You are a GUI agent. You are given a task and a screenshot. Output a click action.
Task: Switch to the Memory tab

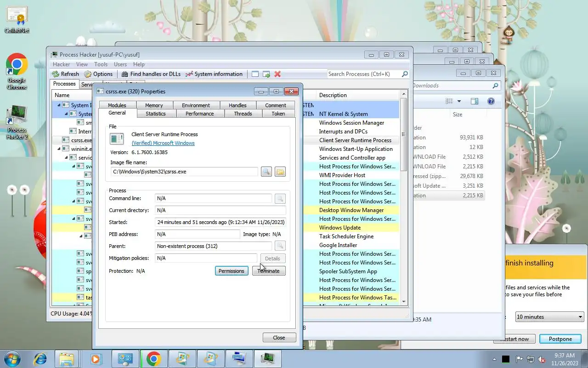click(x=154, y=105)
